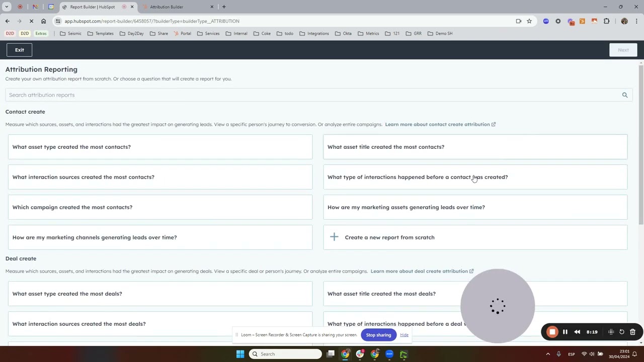The height and width of the screenshot is (362, 644).
Task: Show hidden system tray icons
Action: (548, 354)
